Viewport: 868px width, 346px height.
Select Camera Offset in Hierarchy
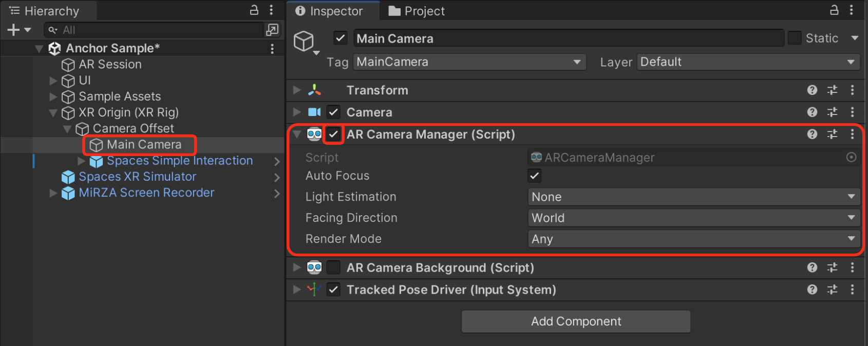coord(134,128)
